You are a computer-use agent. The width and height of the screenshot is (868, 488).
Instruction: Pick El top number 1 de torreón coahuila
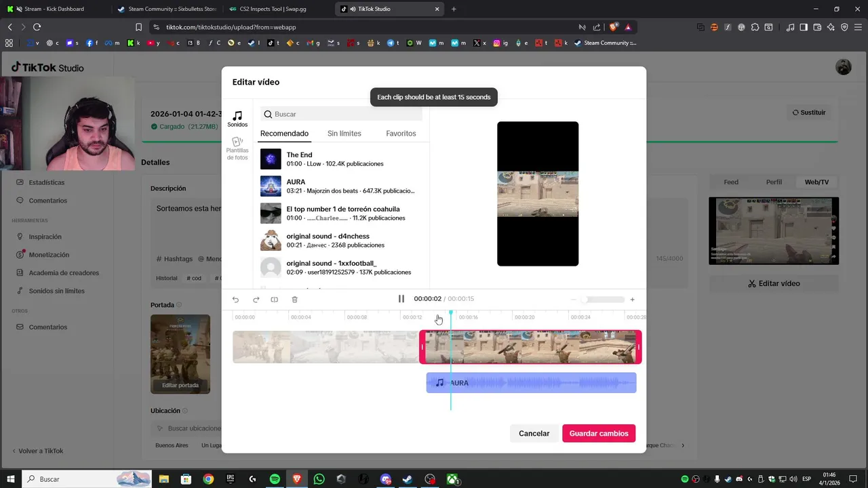pos(341,213)
